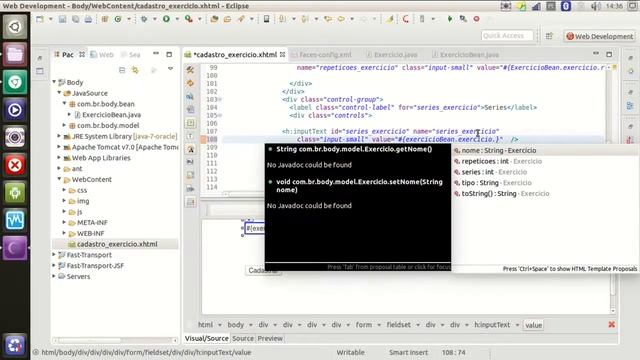The width and height of the screenshot is (640, 360).
Task: Open the Android green launcher icon
Action: pos(15,193)
